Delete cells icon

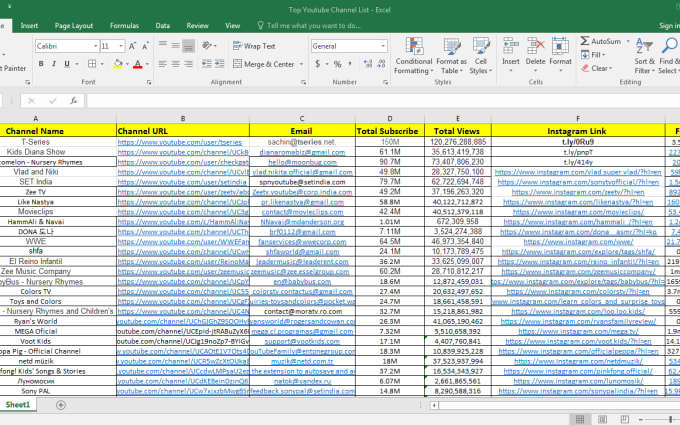536,45
